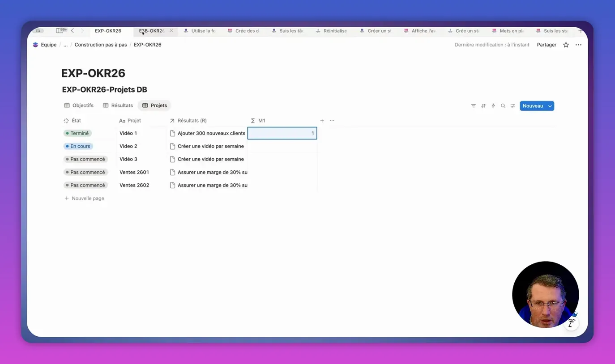Open the Construction pas à pas breadcrumb
Screen dimensions: 615x364
(x=101, y=45)
